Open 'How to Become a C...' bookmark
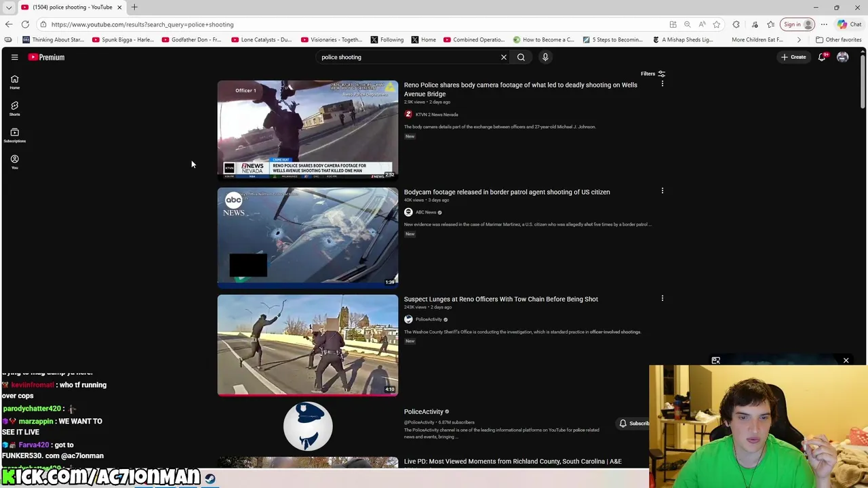Image resolution: width=868 pixels, height=488 pixels. [544, 39]
